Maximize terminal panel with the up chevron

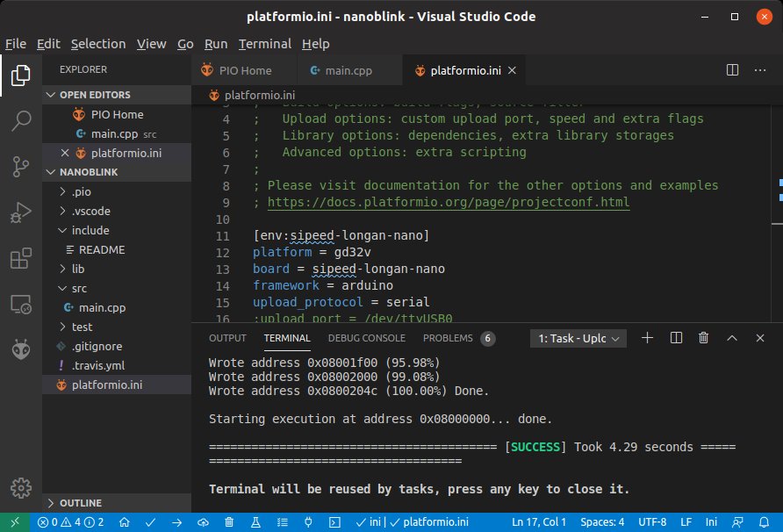pyautogui.click(x=732, y=338)
